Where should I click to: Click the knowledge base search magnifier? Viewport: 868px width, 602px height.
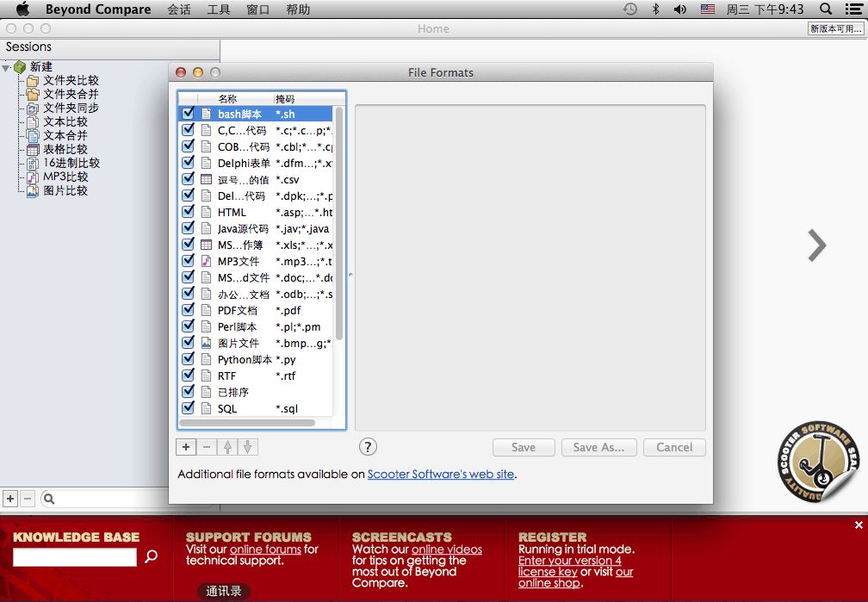[x=151, y=556]
